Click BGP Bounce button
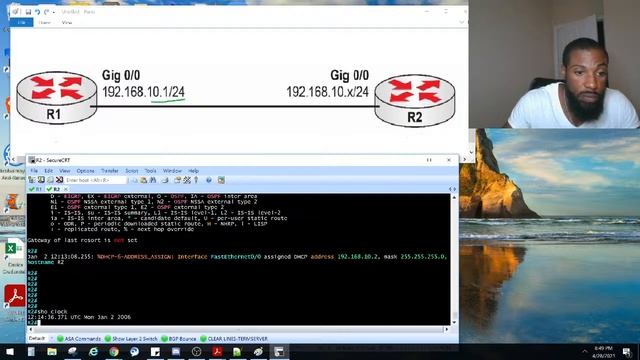The height and width of the screenshot is (360, 640). point(179,339)
